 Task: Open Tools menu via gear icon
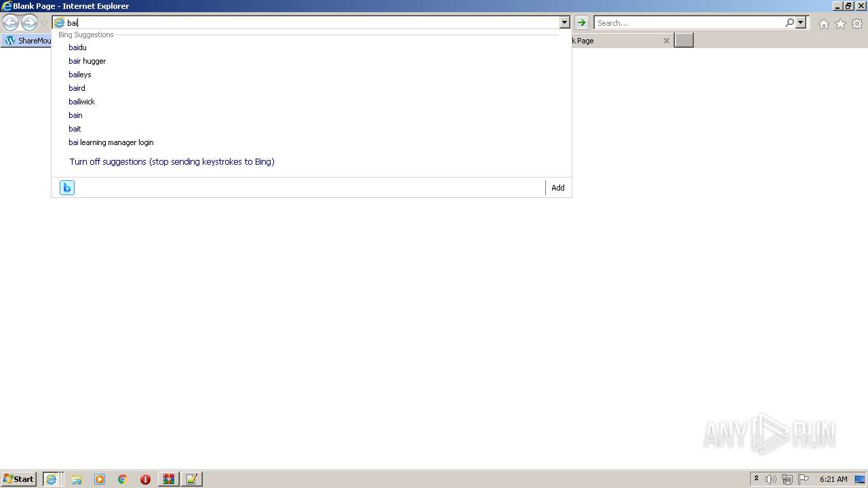tap(857, 24)
